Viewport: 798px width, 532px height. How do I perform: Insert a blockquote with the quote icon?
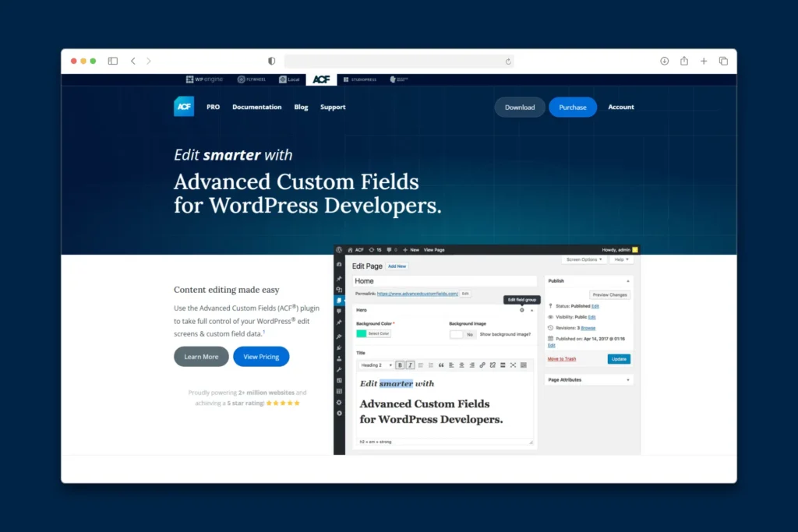tap(441, 365)
